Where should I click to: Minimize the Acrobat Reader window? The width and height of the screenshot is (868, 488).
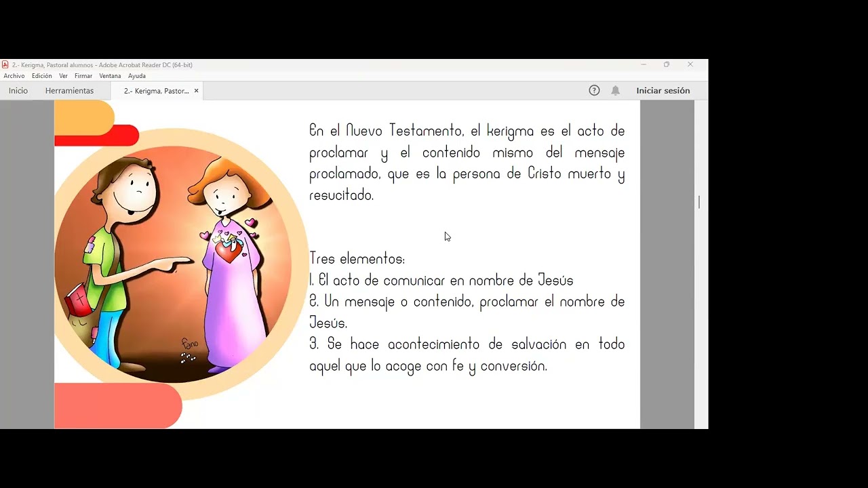click(644, 64)
